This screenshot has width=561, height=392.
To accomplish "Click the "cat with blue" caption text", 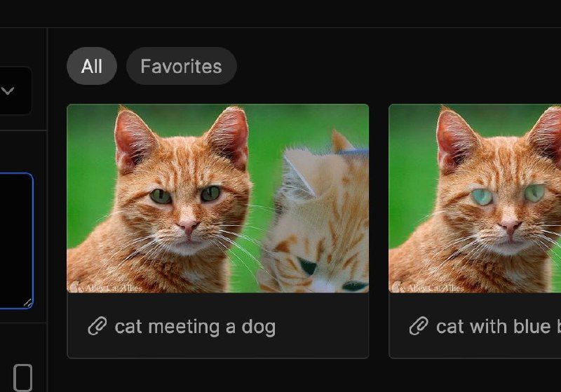I will click(x=493, y=327).
